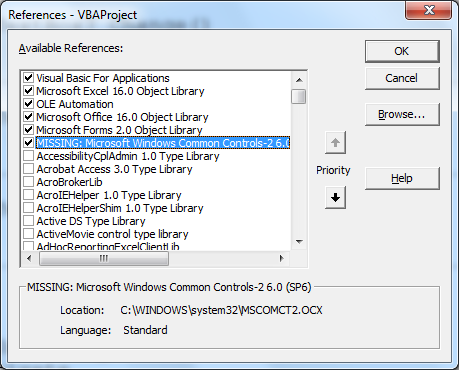Click OK to confirm references

(402, 51)
